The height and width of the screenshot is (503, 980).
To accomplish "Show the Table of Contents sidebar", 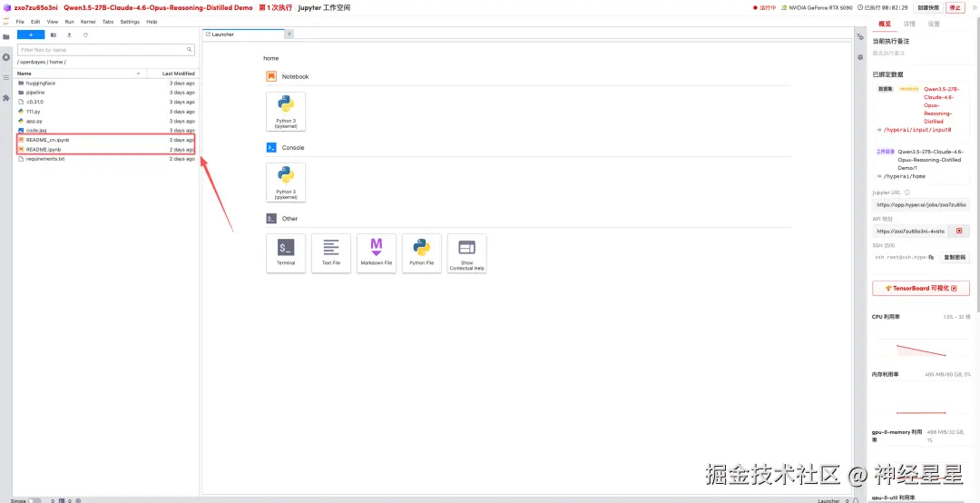I will click(x=6, y=77).
